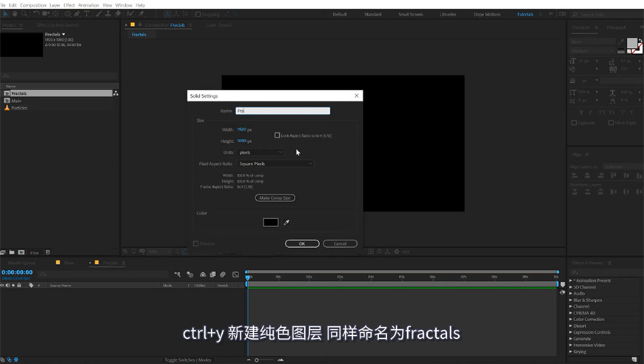Open the composition mini-flowchart in timeline
The height and width of the screenshot is (364, 644).
178,274
